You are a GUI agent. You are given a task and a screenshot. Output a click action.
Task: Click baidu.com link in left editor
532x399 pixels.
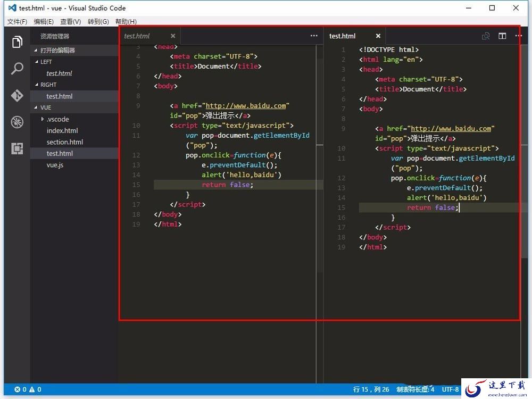(246, 106)
